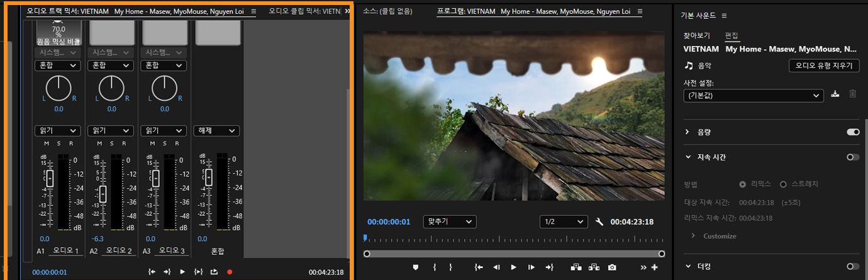Open A2 output 혼합 dropdown

click(x=111, y=65)
